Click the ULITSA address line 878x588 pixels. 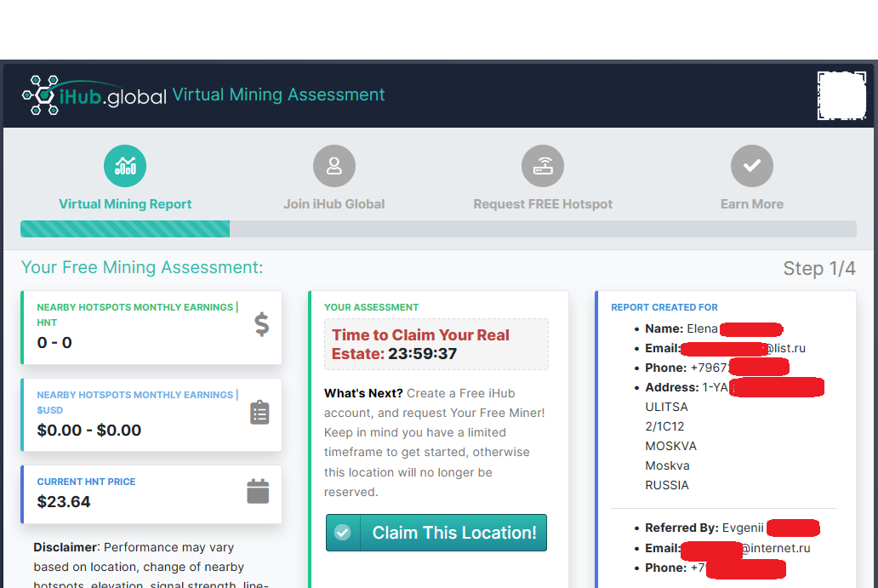pos(666,407)
